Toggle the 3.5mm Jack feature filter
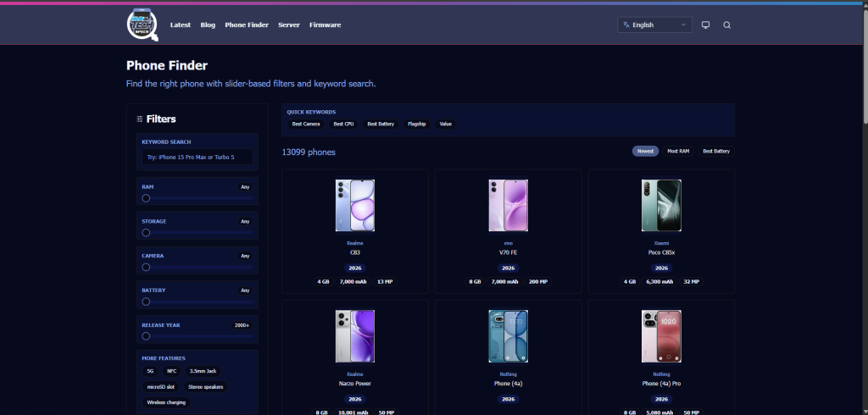This screenshot has height=415, width=868. pyautogui.click(x=203, y=371)
